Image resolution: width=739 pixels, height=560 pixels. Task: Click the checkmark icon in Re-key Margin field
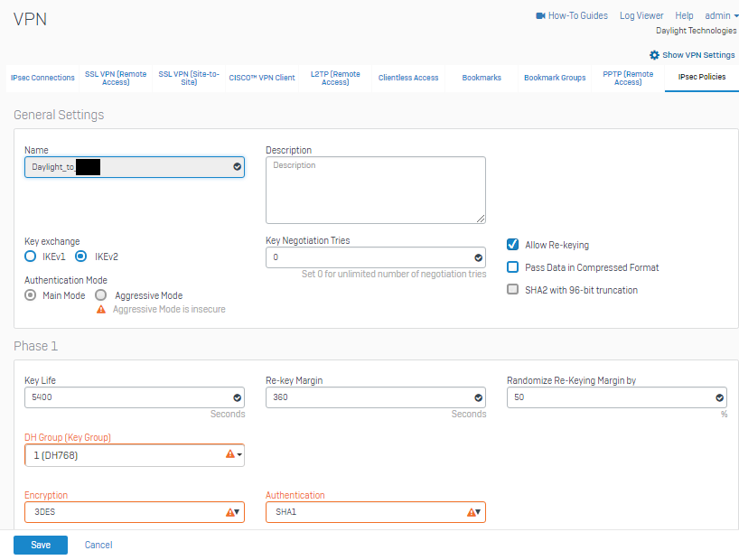tap(479, 397)
